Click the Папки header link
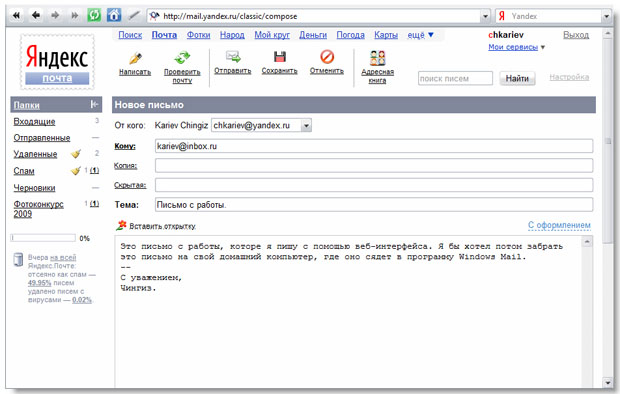 coord(26,105)
